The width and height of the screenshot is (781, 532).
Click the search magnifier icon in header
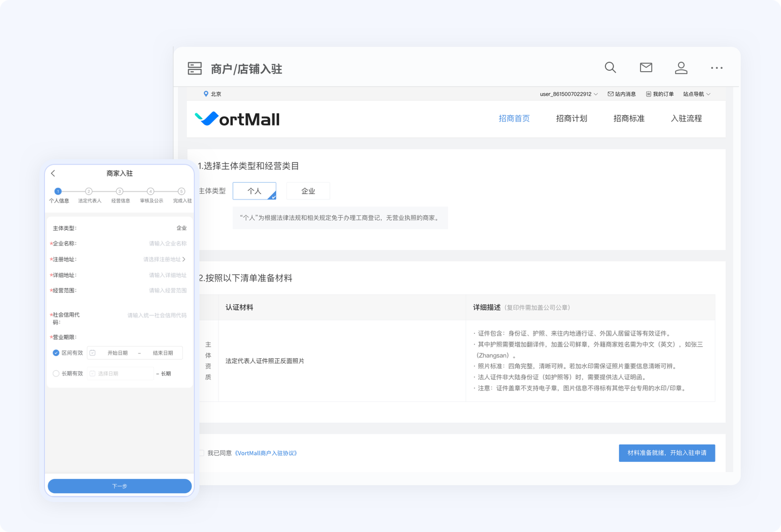(610, 68)
